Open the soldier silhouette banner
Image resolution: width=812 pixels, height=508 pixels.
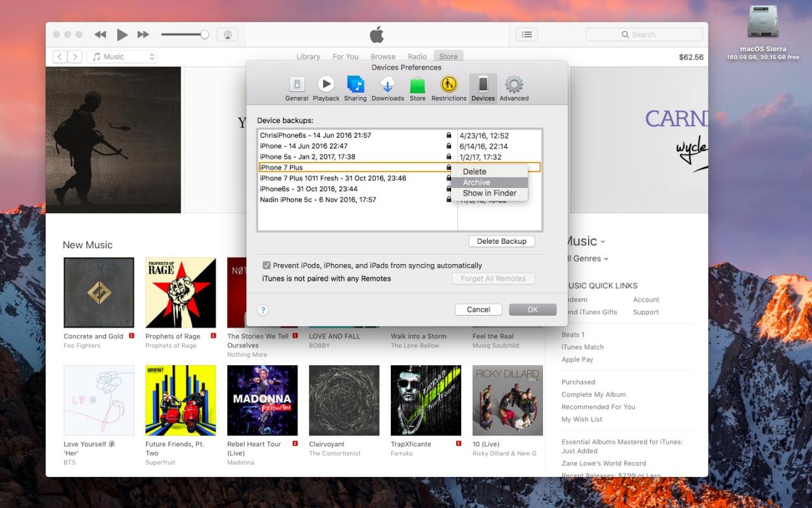[x=114, y=140]
